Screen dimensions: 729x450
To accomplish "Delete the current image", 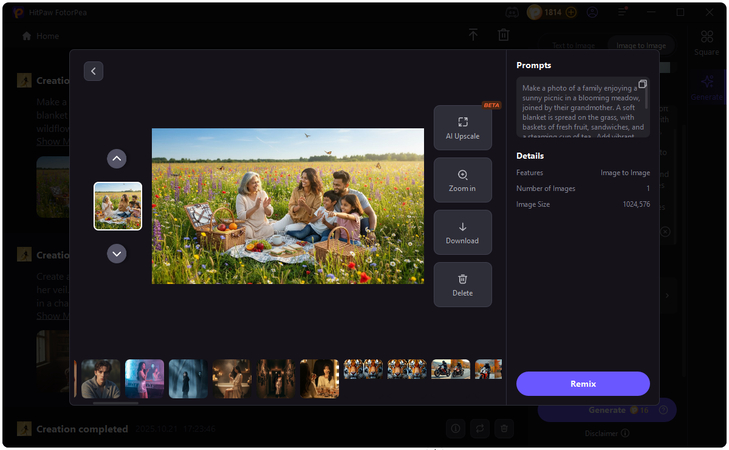I will click(x=463, y=285).
